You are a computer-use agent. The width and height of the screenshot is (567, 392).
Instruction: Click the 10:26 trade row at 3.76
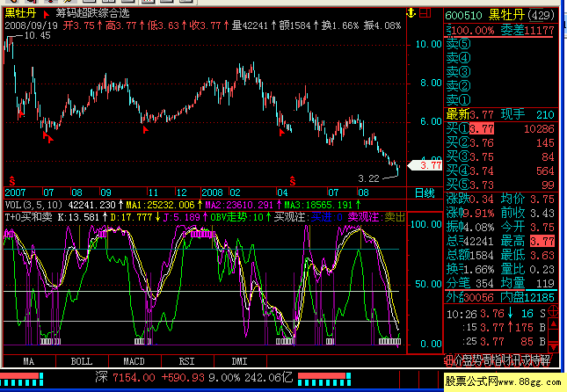(x=496, y=314)
